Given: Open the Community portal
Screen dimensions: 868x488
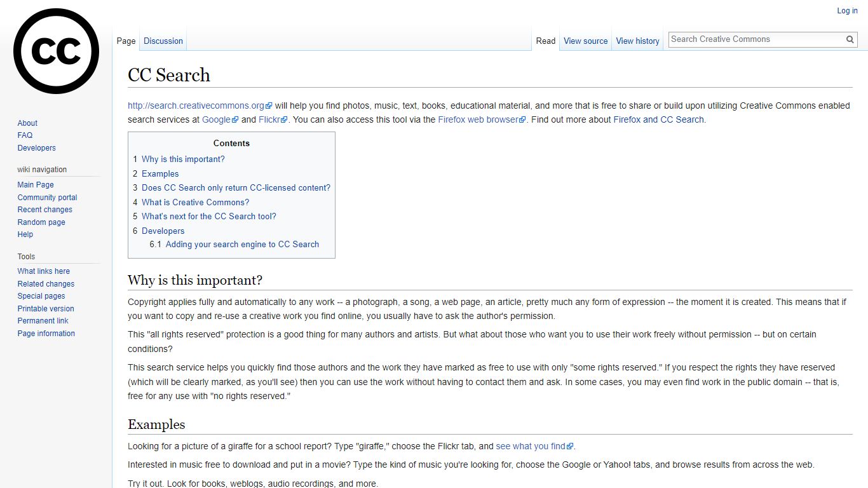Looking at the screenshot, I should 47,198.
